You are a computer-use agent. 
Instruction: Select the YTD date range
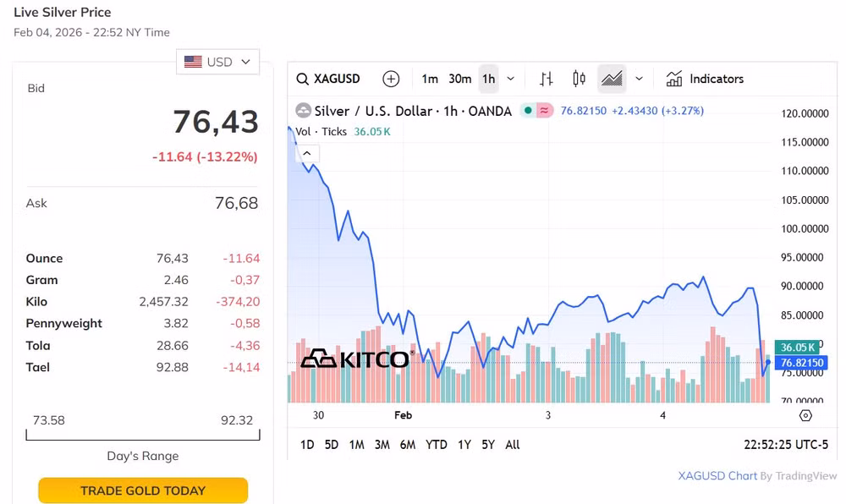[436, 445]
